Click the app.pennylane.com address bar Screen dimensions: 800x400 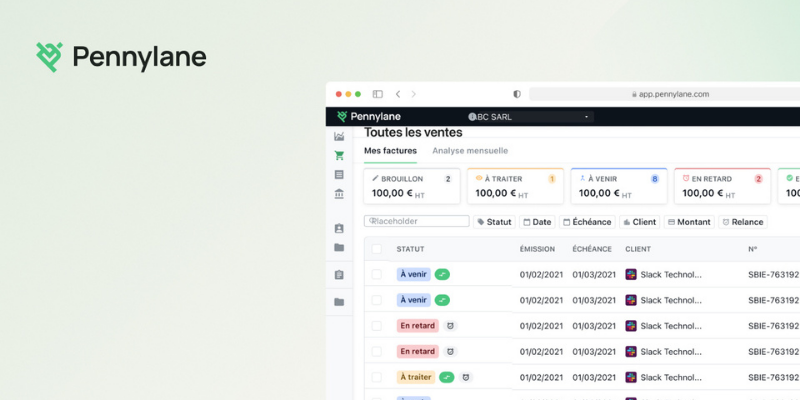664,94
